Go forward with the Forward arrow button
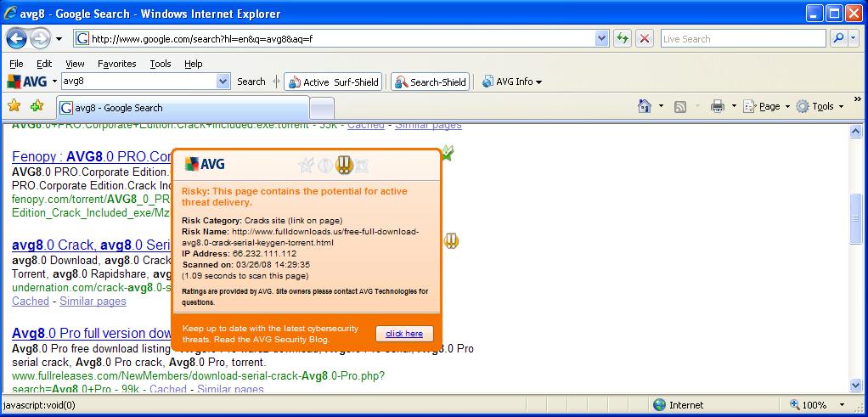 pos(40,39)
